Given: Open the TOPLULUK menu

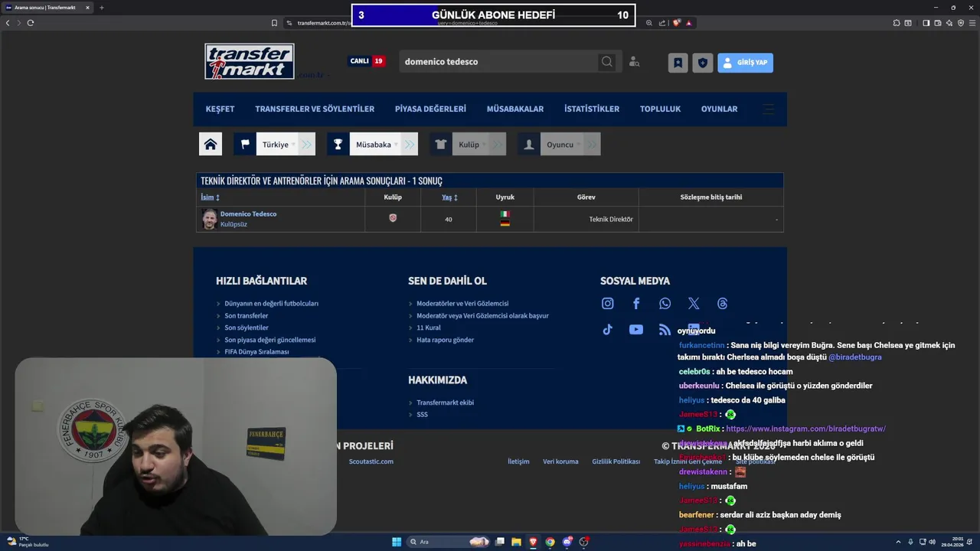Looking at the screenshot, I should [660, 109].
